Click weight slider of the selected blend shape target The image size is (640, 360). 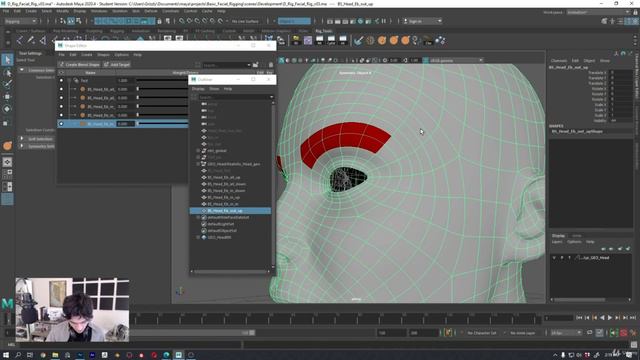[x=162, y=124]
